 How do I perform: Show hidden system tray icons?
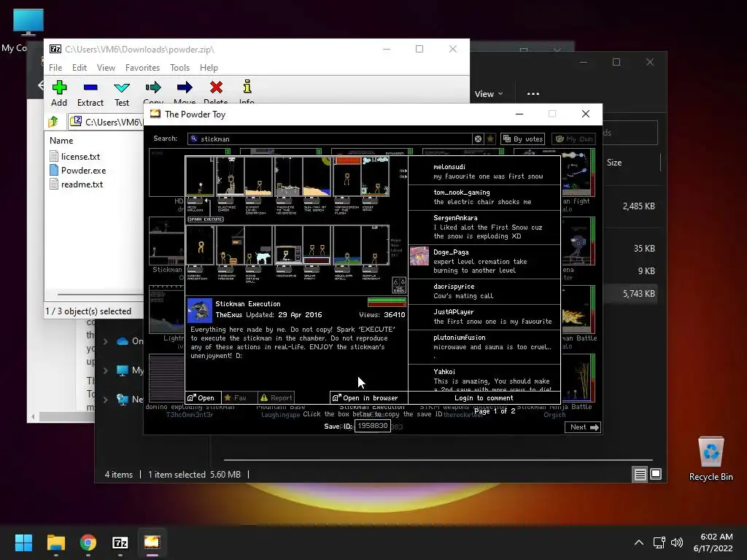(639, 542)
